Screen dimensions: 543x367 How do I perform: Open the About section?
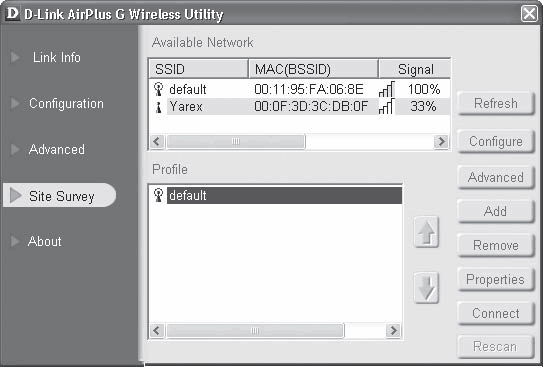45,241
